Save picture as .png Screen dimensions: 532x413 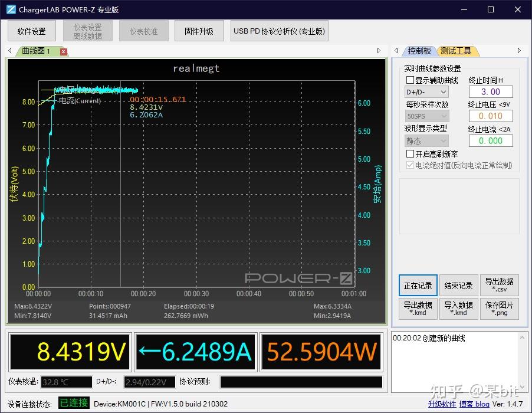500,309
